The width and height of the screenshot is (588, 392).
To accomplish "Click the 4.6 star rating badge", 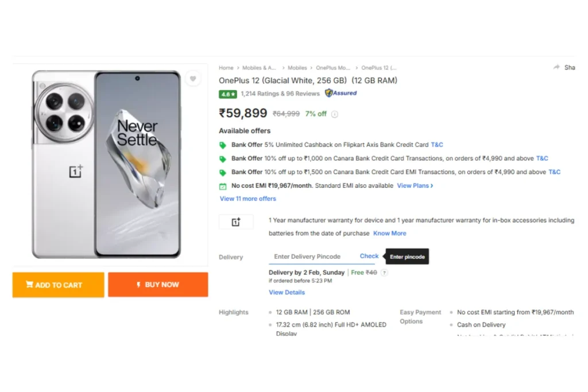I will 227,94.
